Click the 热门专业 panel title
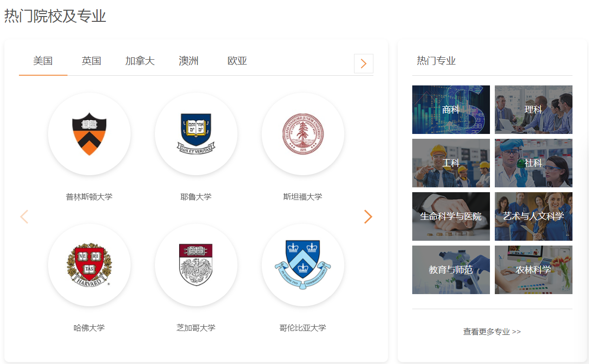The height and width of the screenshot is (364, 589). coord(437,61)
